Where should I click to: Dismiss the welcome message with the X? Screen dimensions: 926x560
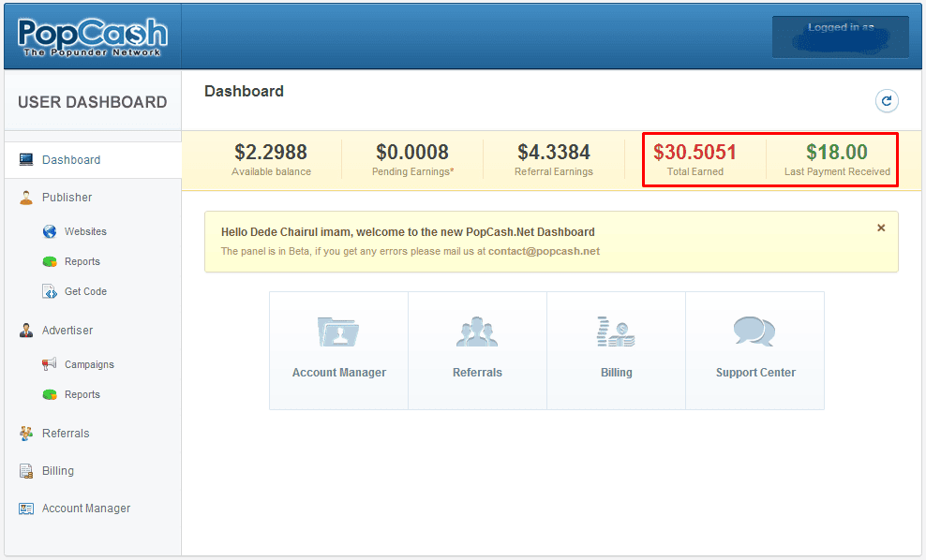[x=881, y=228]
